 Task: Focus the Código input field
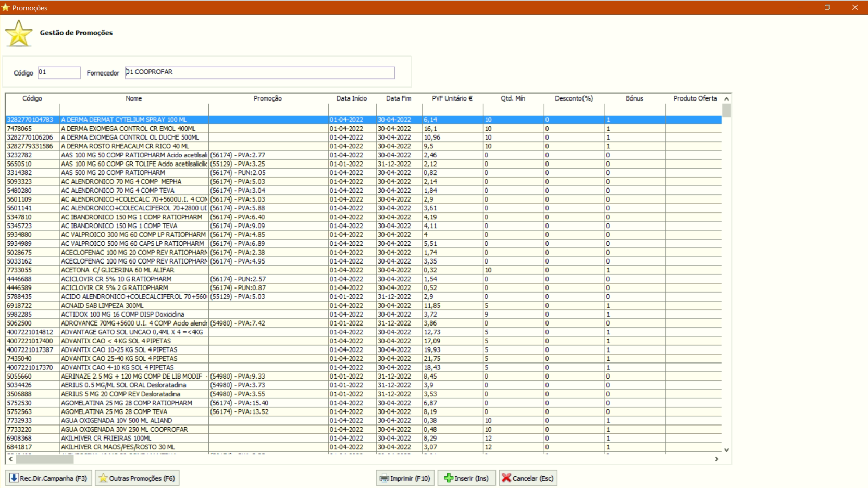[59, 72]
